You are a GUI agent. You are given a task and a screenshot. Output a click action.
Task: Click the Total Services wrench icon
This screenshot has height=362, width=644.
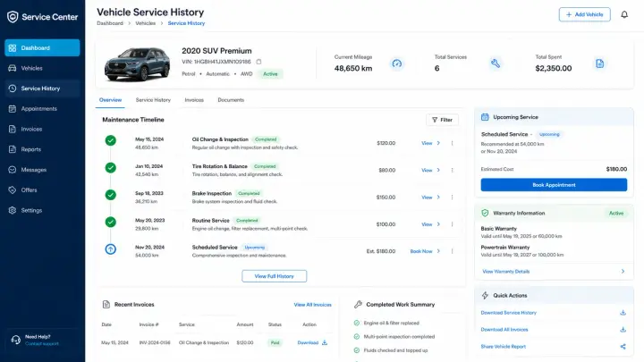pos(496,63)
